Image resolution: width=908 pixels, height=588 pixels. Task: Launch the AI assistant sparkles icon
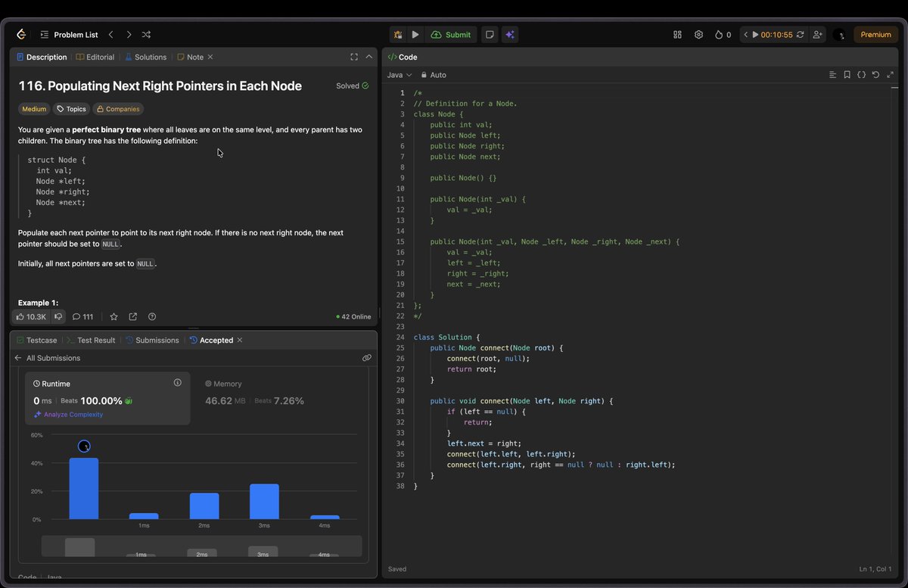coord(509,34)
